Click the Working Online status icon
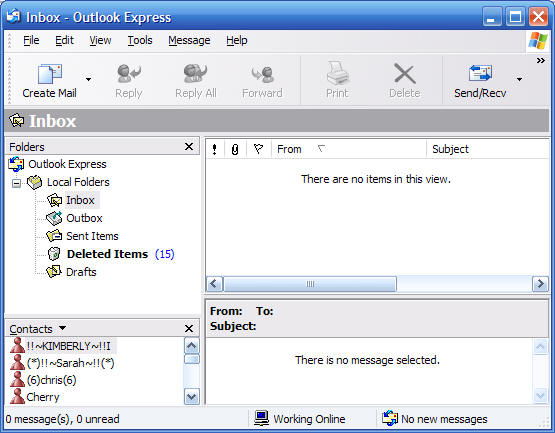 tap(262, 418)
